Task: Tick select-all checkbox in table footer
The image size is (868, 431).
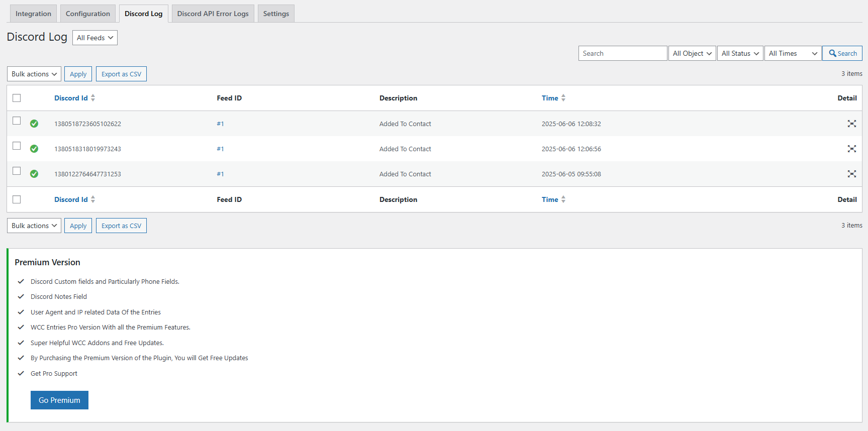Action: coord(17,199)
